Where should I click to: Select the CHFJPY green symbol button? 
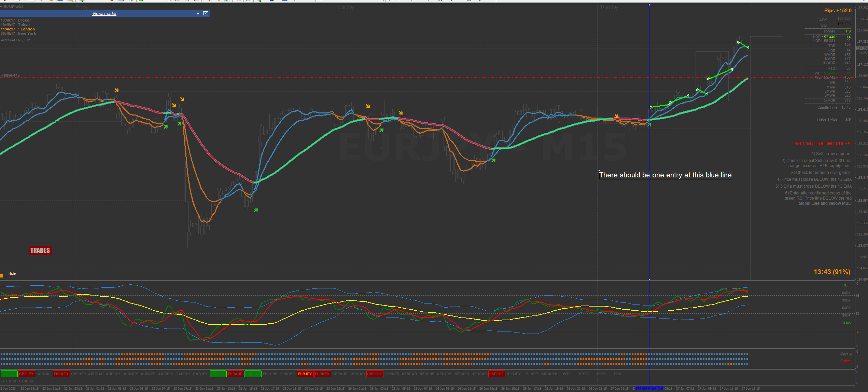click(218, 374)
